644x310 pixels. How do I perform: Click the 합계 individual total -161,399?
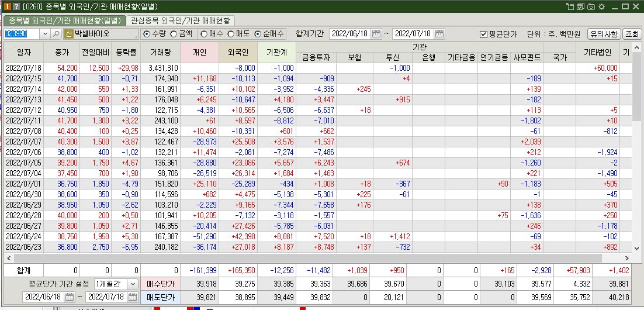(200, 271)
